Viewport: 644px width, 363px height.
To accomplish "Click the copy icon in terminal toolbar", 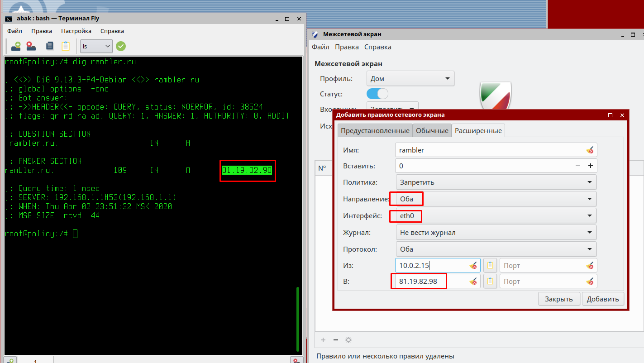I will [50, 46].
